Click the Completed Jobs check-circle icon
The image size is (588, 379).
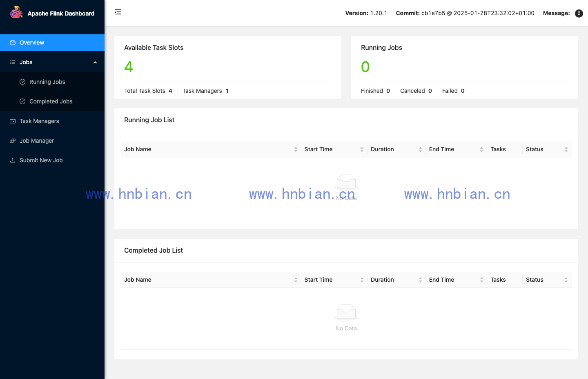[22, 101]
